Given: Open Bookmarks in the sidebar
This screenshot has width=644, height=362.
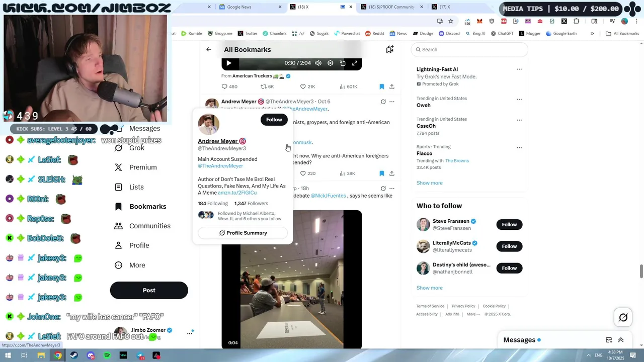Looking at the screenshot, I should (147, 207).
